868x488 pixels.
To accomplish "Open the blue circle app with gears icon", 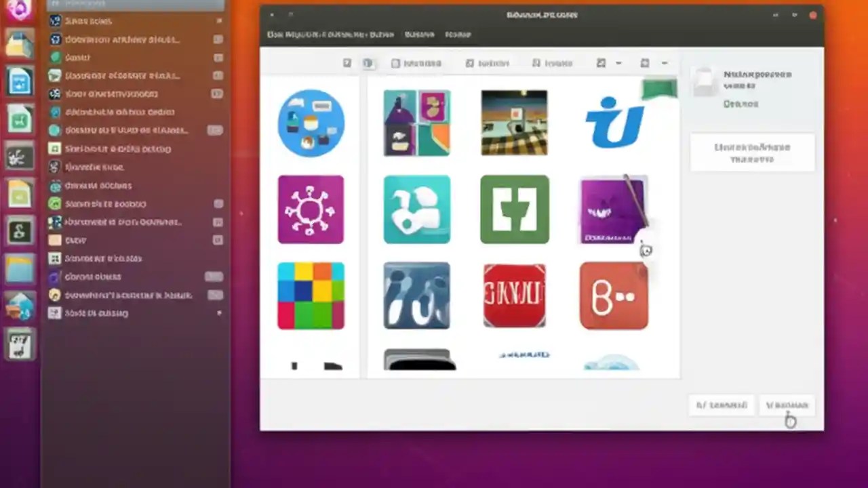I will (311, 122).
